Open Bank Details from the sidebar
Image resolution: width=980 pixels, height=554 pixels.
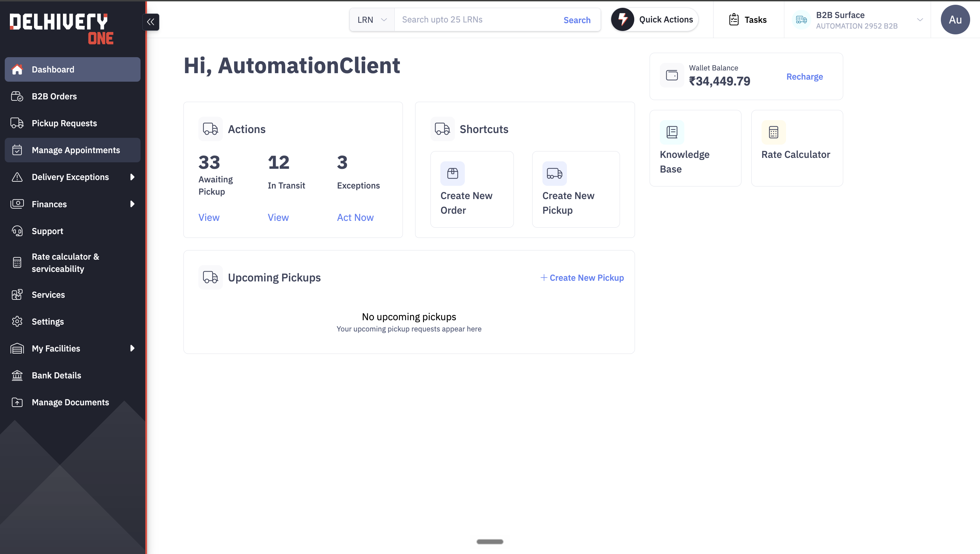pos(73,375)
